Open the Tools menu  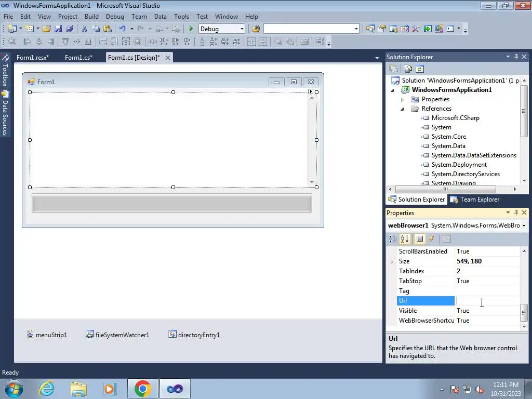[181, 16]
